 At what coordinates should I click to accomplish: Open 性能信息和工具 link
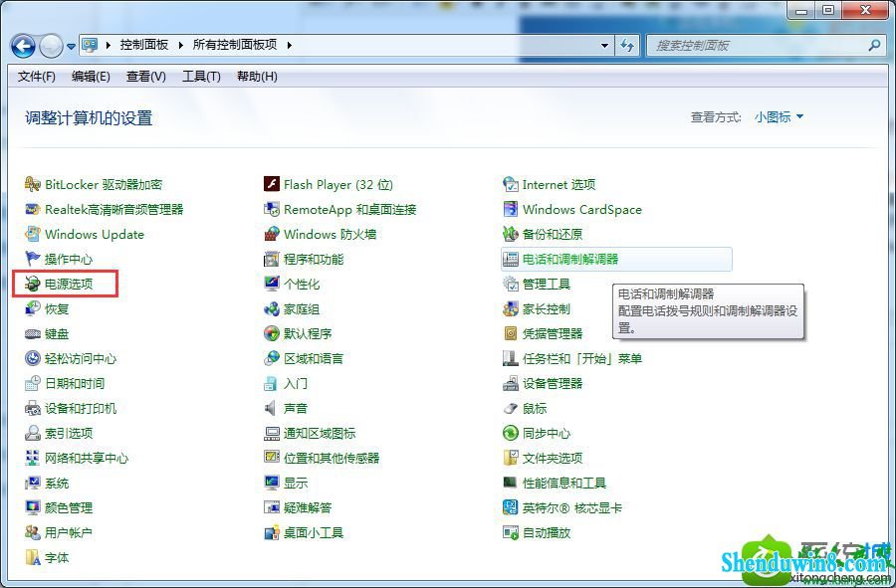tap(564, 483)
